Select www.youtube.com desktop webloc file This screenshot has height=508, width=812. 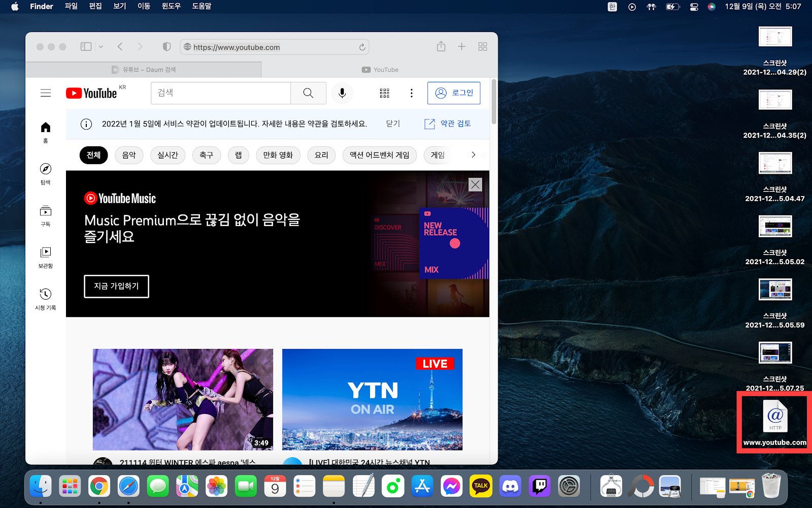[775, 423]
